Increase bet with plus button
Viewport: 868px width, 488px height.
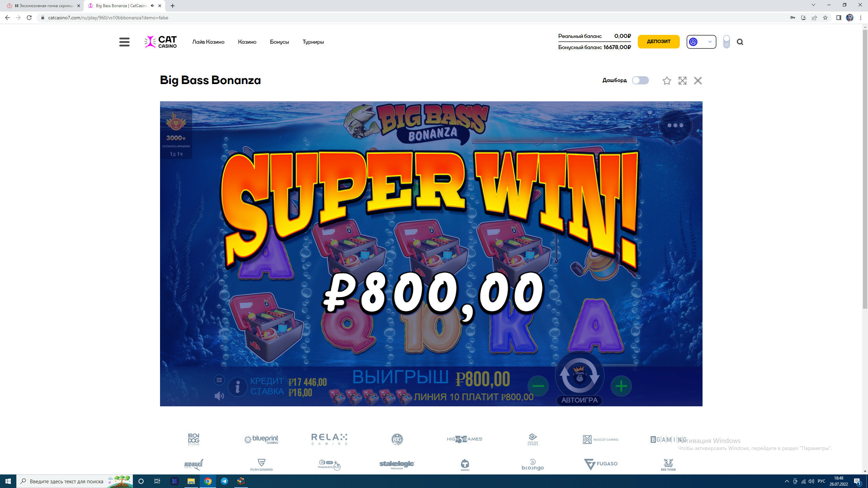621,386
